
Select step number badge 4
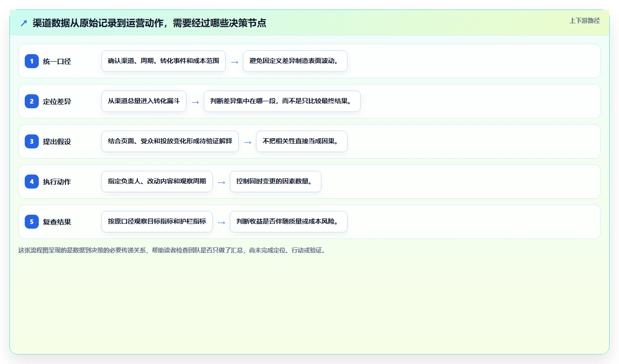[32, 182]
